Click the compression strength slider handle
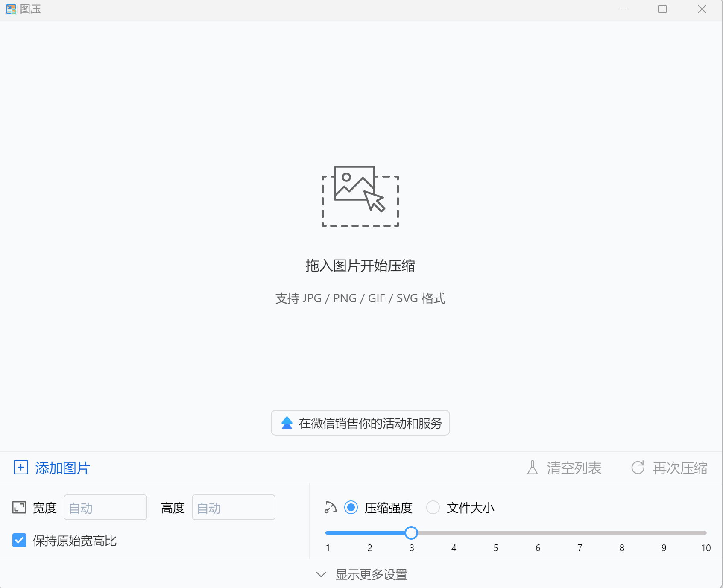 pos(411,533)
